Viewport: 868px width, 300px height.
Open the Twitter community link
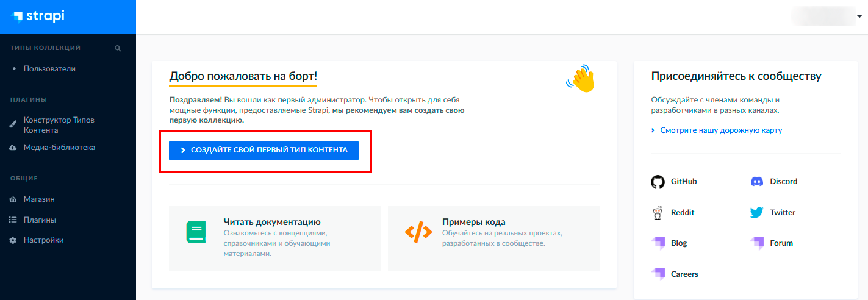coord(783,213)
